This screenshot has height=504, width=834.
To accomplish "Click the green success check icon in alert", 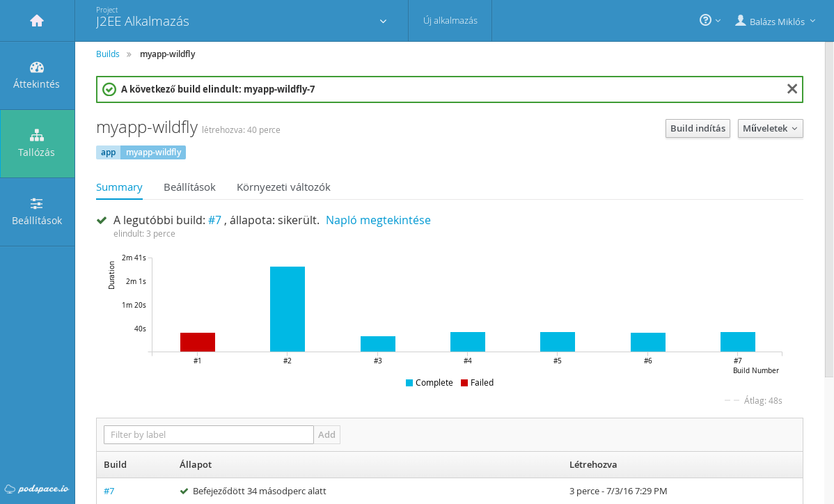I will [x=109, y=89].
